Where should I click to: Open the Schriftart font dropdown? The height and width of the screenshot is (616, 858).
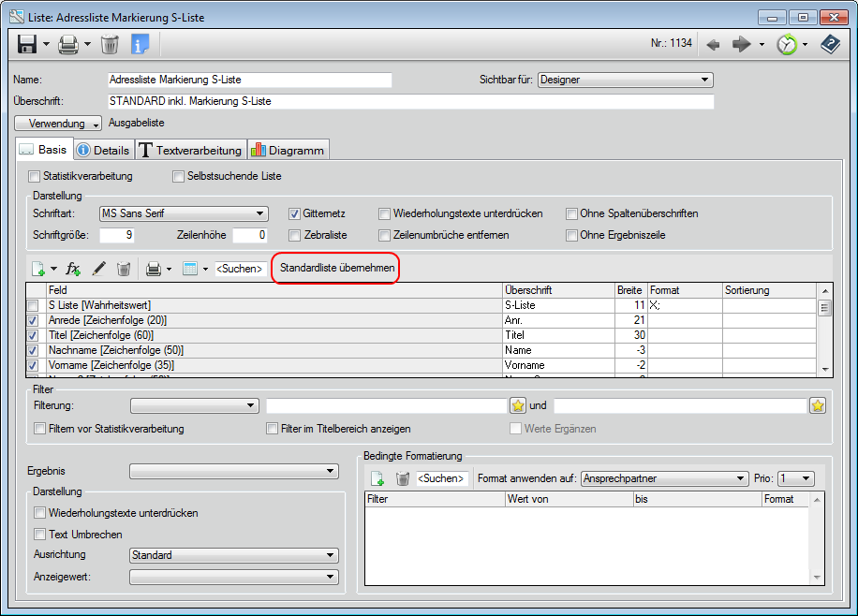pyautogui.click(x=184, y=213)
